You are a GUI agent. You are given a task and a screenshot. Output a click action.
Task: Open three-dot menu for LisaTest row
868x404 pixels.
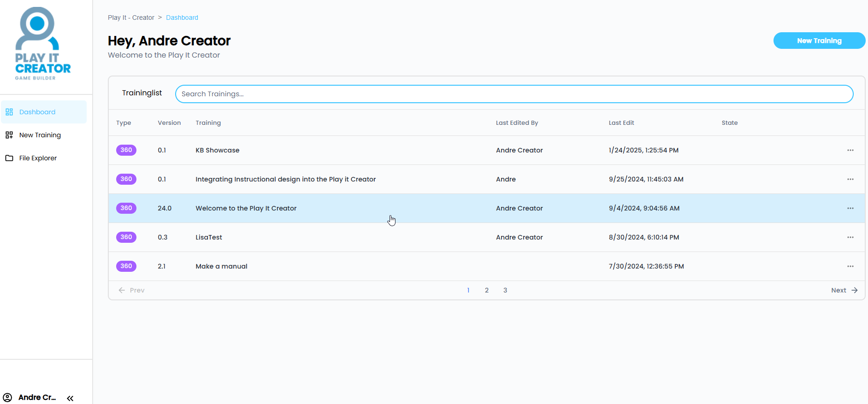[850, 237]
